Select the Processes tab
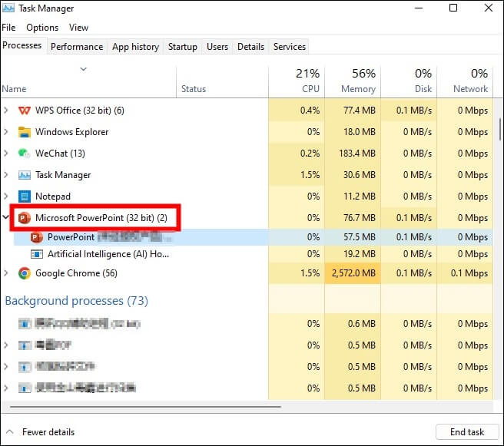 pyautogui.click(x=22, y=45)
